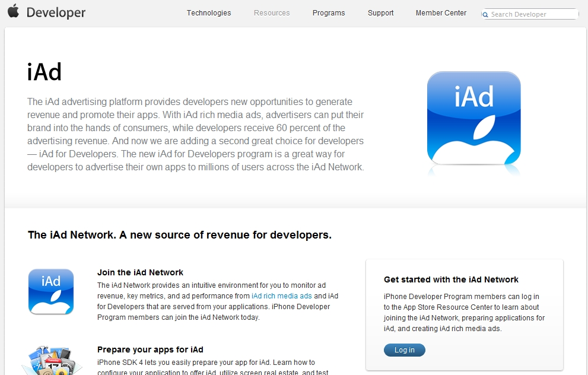The image size is (588, 375).
Task: Click the new source of revenue section heading
Action: coord(180,235)
